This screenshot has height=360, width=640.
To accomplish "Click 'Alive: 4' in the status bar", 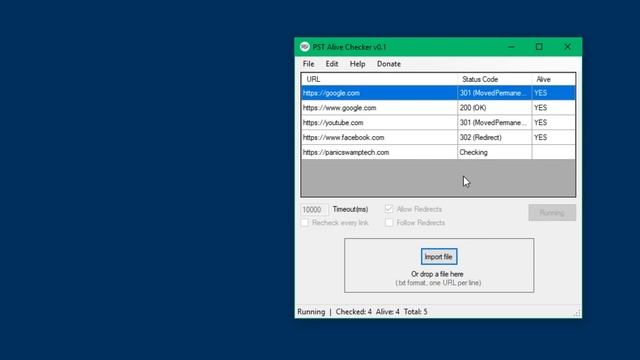I will [x=388, y=312].
